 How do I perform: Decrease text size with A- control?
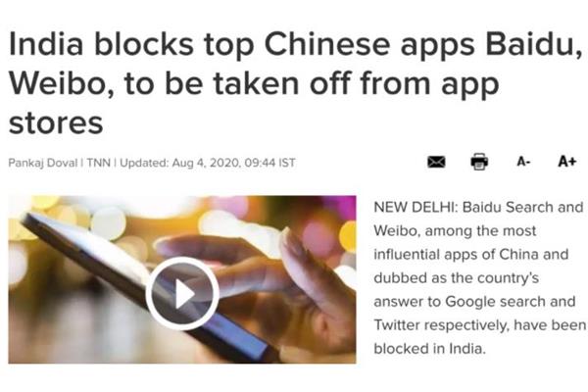click(x=523, y=162)
